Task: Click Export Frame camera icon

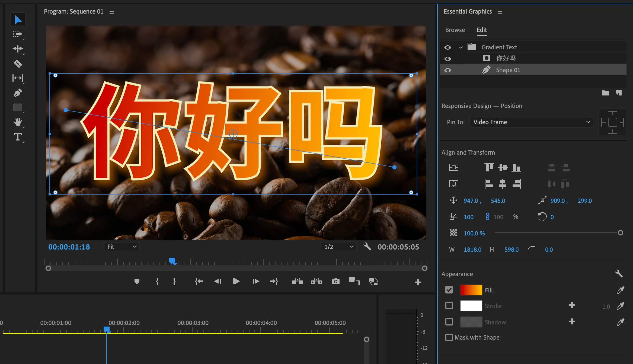Action: (x=335, y=282)
